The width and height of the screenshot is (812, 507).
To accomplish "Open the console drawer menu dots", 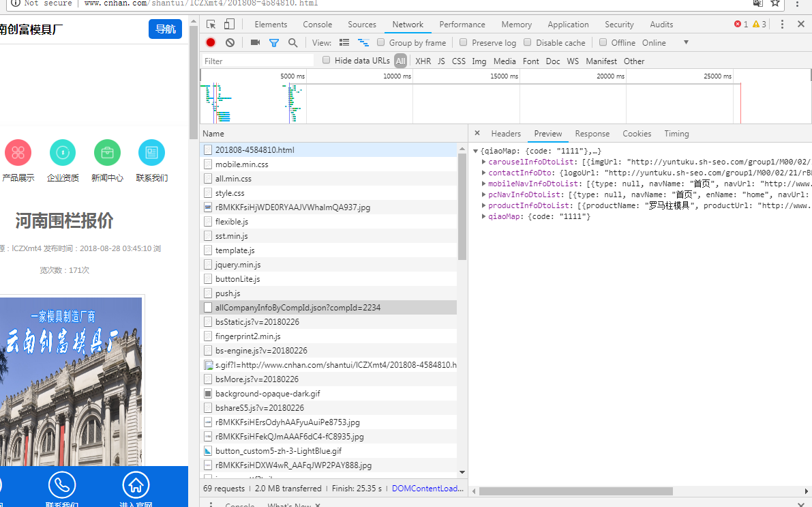I will coord(211,504).
